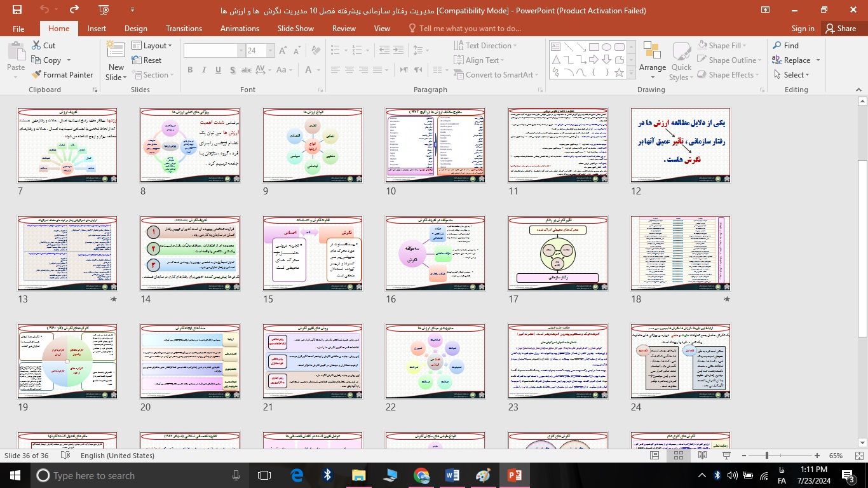
Task: Click the Sign in link
Action: [803, 29]
